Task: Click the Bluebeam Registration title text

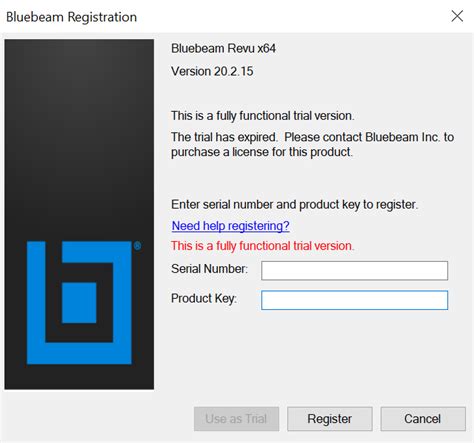Action: [71, 17]
